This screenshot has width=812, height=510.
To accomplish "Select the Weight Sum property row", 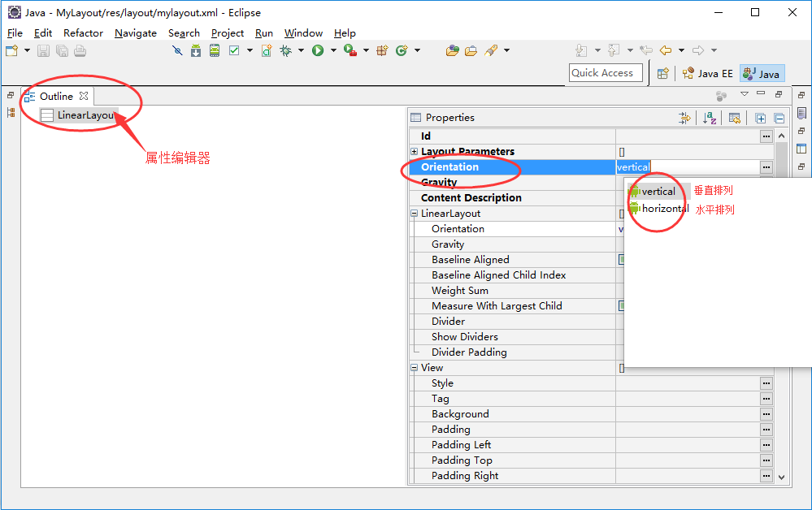I will point(517,291).
